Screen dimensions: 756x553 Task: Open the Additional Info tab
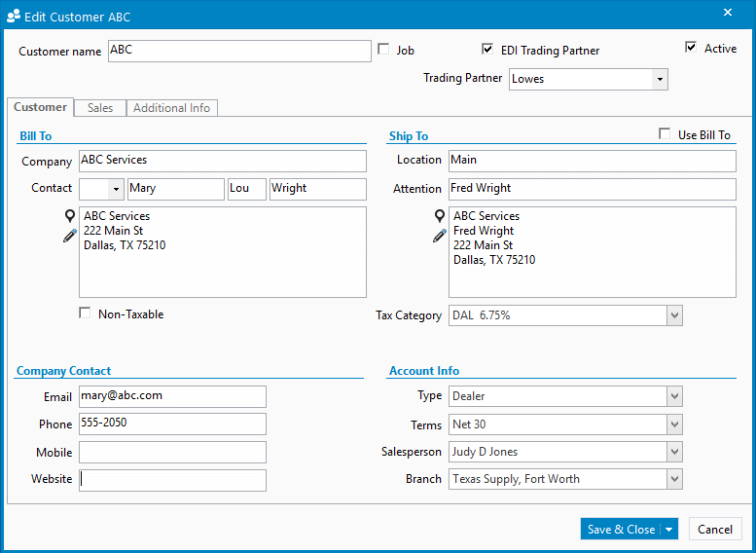(171, 108)
